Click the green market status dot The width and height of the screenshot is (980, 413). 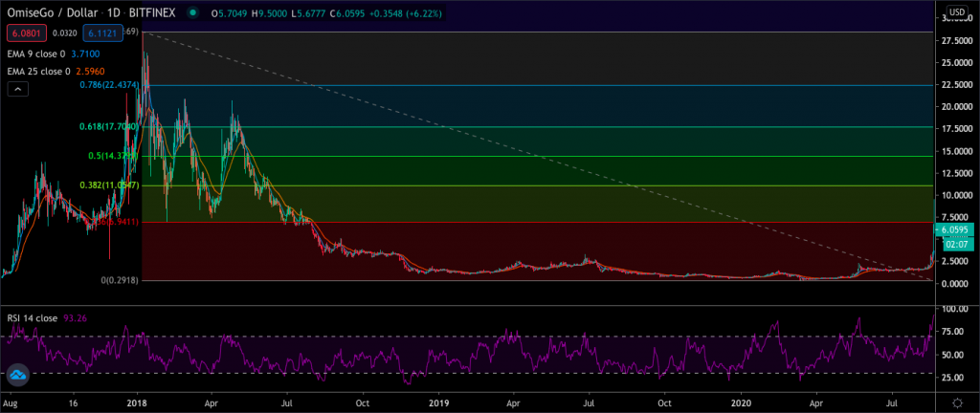coord(194,13)
